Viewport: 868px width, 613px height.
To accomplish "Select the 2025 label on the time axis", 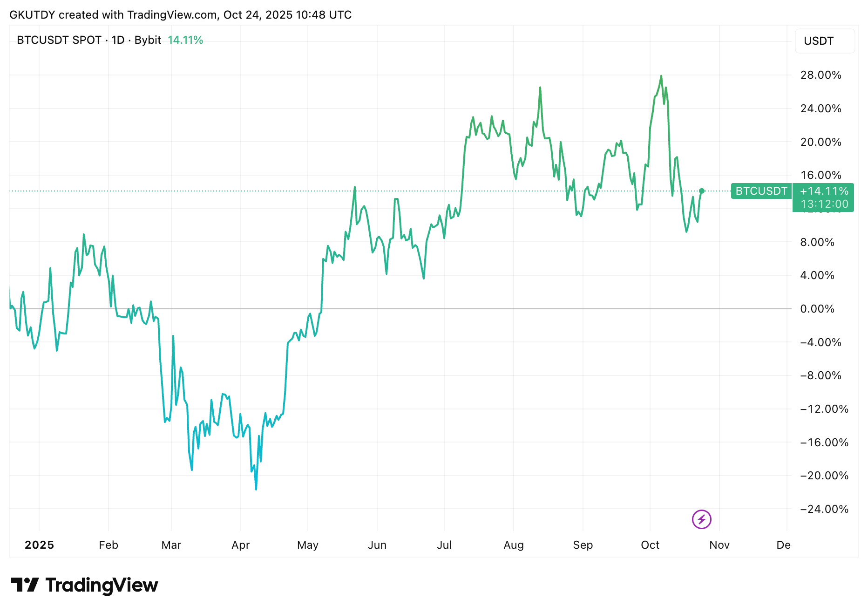I will 39,545.
